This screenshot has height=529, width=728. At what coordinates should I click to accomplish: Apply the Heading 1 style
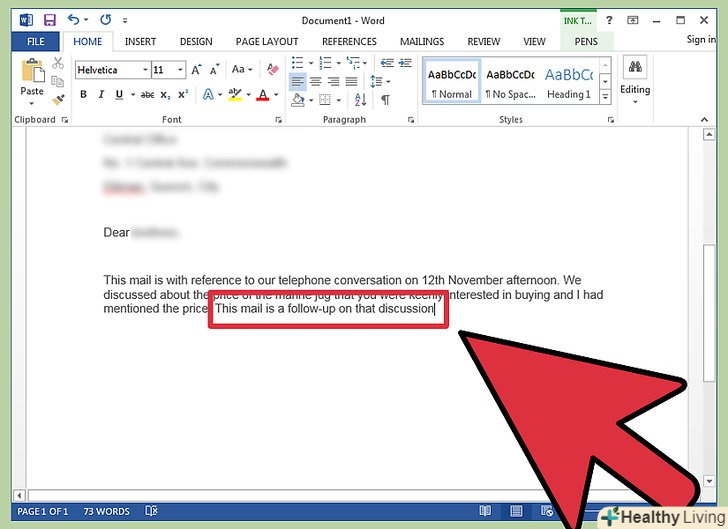(569, 81)
